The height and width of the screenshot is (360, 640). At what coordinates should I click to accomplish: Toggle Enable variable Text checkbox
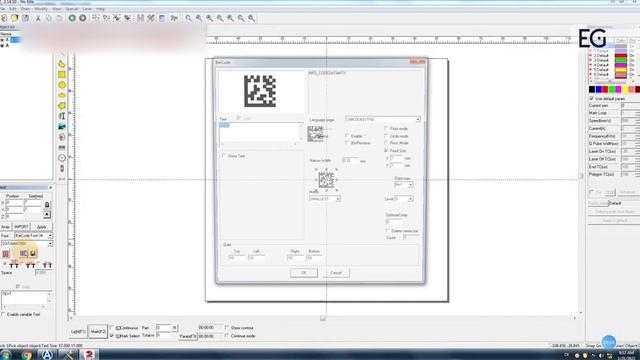tap(3, 314)
